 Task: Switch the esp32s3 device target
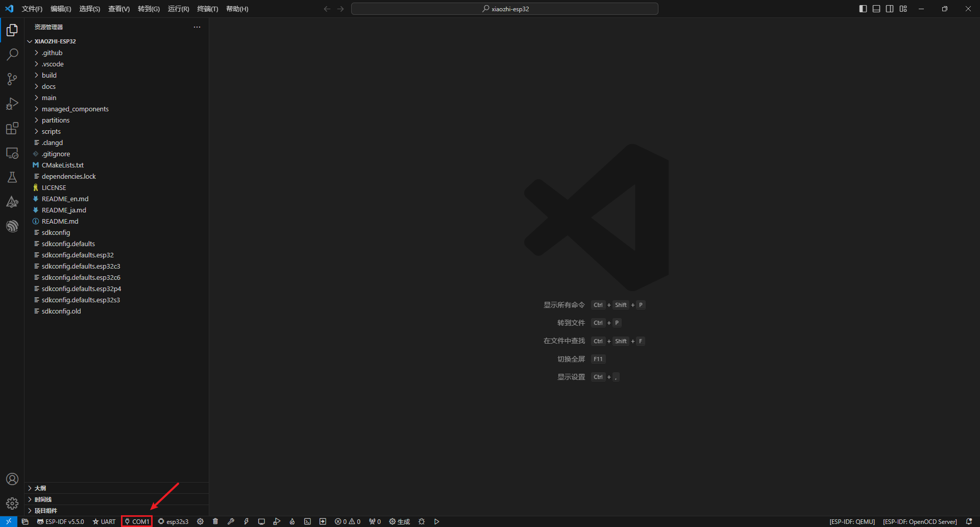pos(173,521)
